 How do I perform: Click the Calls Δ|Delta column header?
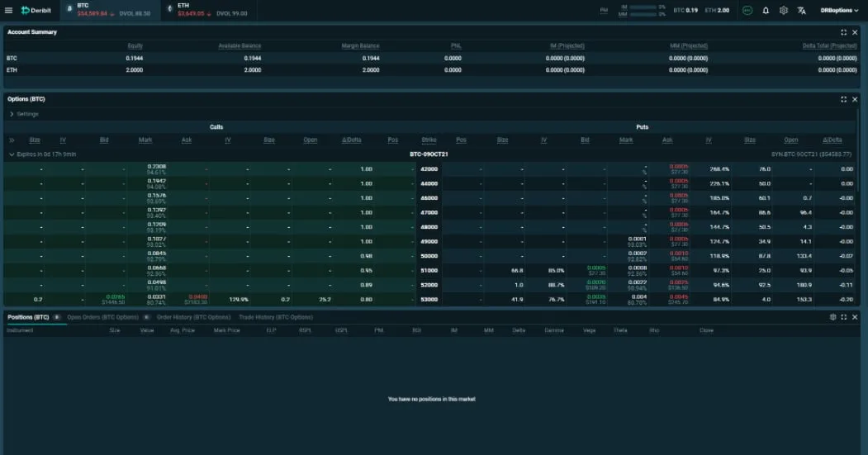coord(352,140)
